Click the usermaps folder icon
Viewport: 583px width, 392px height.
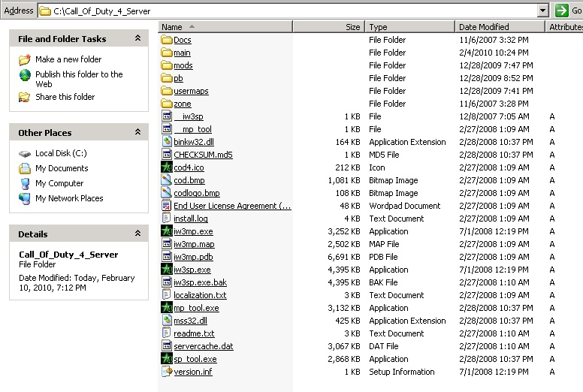[167, 91]
